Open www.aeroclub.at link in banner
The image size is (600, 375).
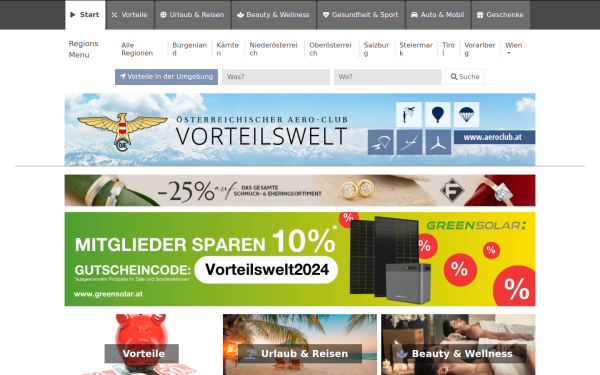coord(494,137)
